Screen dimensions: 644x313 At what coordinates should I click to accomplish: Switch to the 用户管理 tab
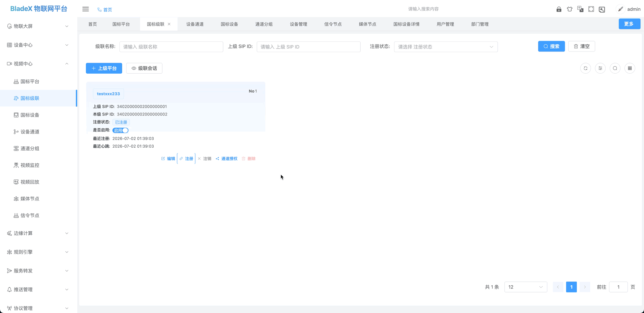click(x=445, y=24)
